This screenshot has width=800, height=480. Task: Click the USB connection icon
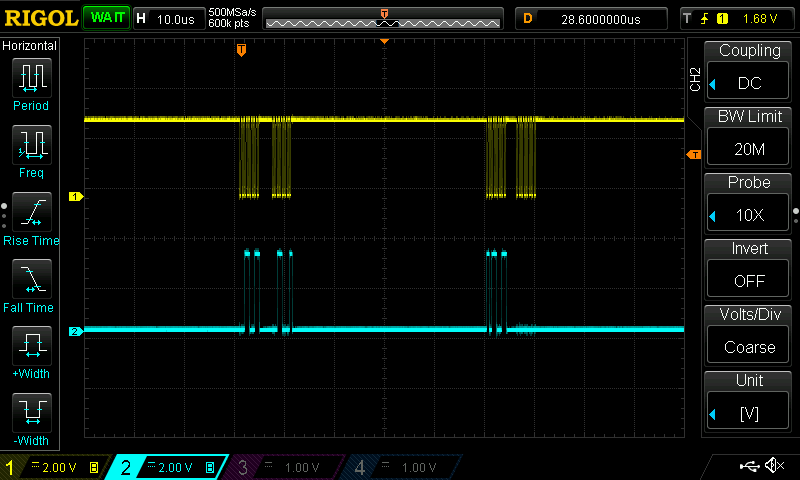749,466
